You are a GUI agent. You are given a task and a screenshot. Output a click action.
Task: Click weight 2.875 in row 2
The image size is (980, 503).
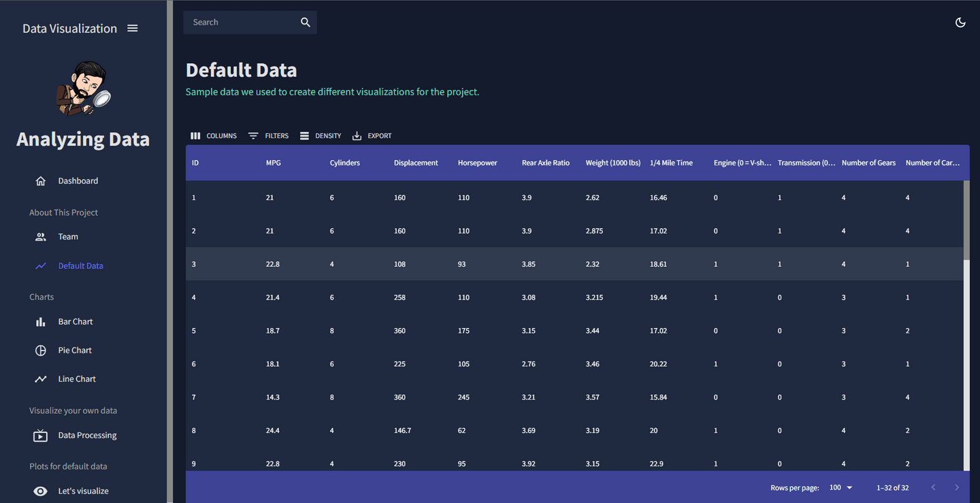(594, 231)
